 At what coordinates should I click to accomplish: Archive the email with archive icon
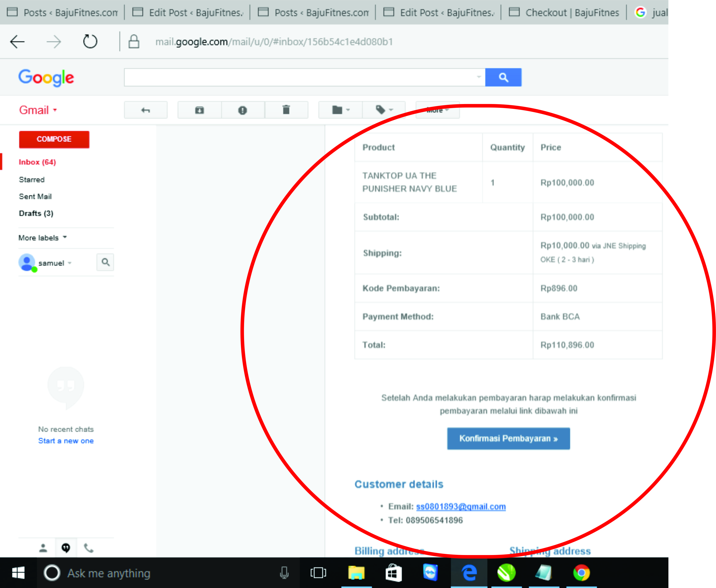tap(199, 110)
